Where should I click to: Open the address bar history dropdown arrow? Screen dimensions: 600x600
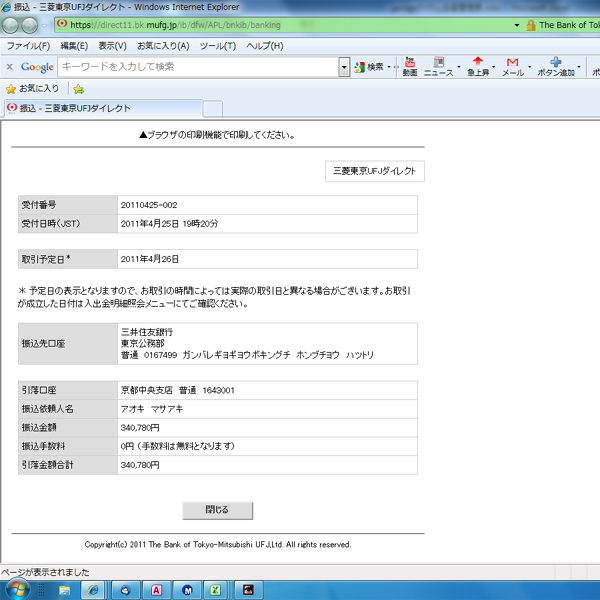517,25
